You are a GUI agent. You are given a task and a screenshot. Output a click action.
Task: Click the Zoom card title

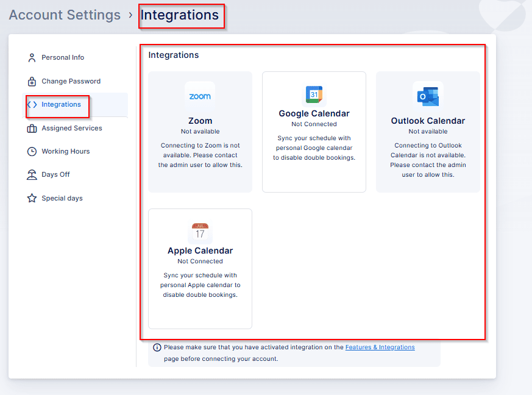pyautogui.click(x=200, y=121)
